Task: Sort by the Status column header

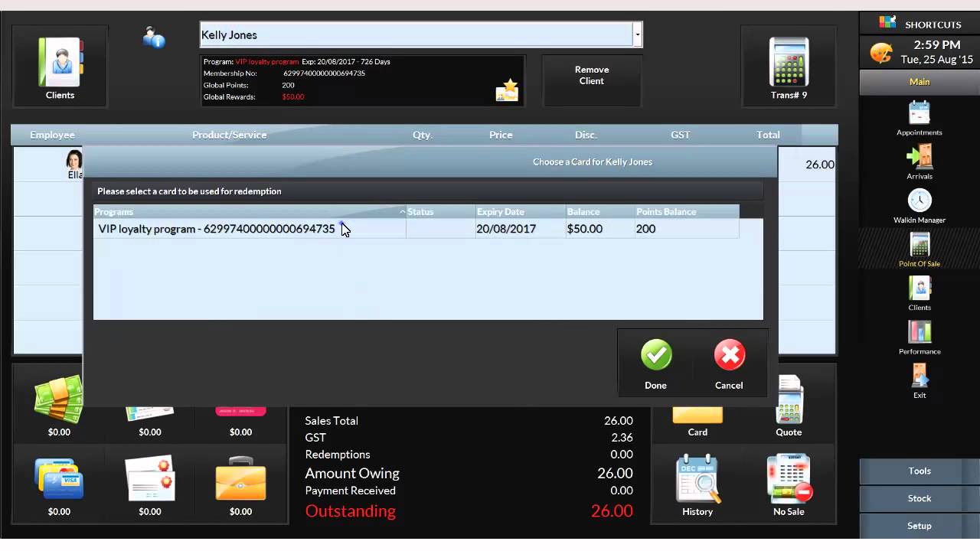Action: point(440,211)
